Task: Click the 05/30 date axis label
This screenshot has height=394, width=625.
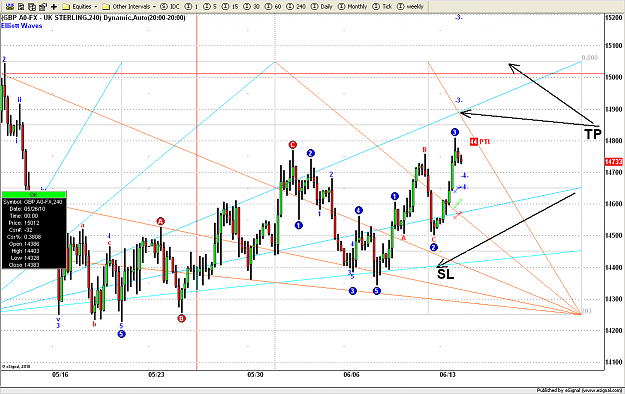Action: pos(255,375)
